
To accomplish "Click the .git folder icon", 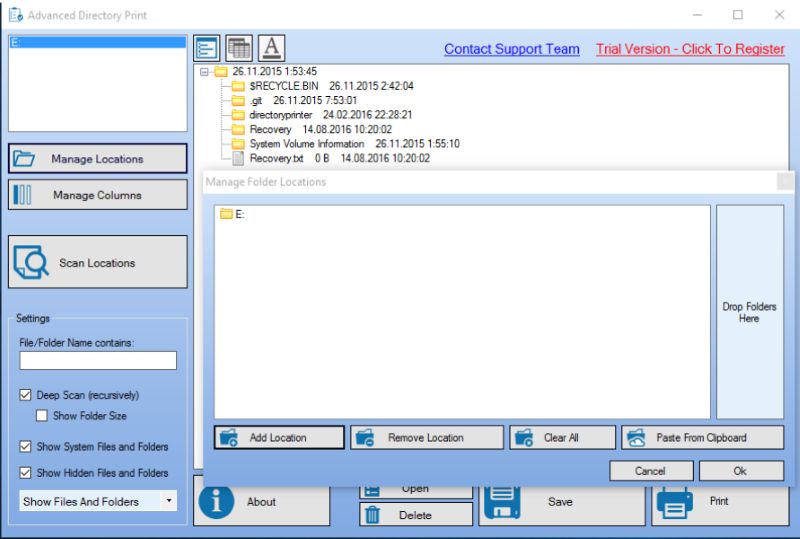I will click(x=238, y=100).
